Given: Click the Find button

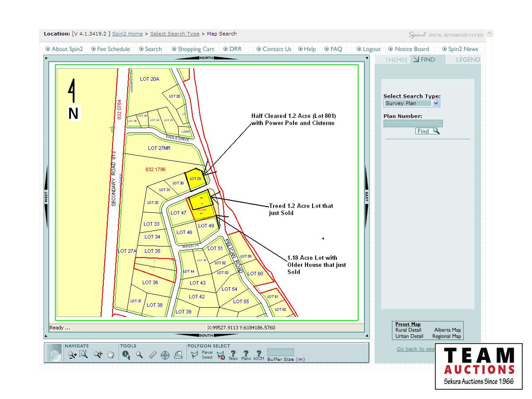Looking at the screenshot, I should [x=427, y=131].
